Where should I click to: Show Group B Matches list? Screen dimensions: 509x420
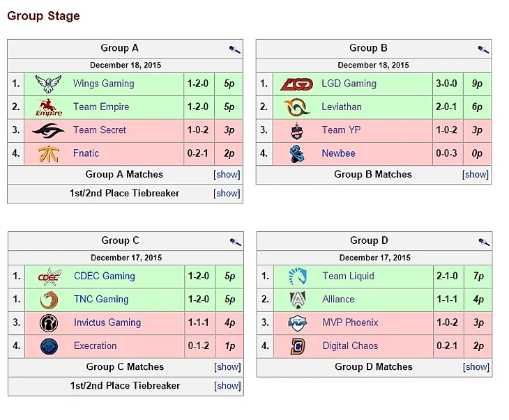(476, 175)
